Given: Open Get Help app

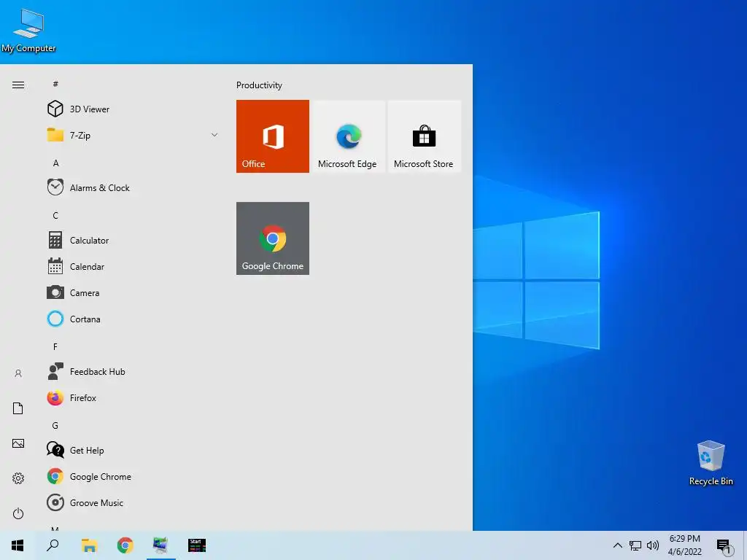Looking at the screenshot, I should [133, 450].
